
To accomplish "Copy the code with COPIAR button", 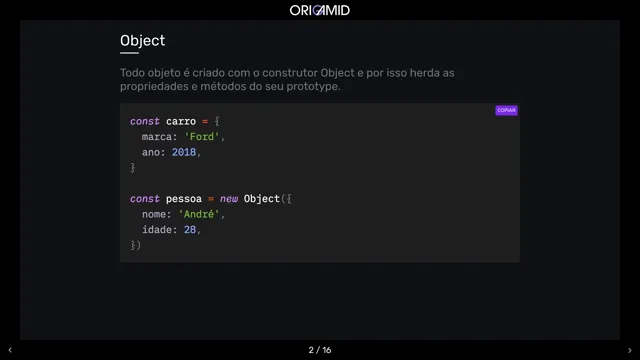I will 506,110.
